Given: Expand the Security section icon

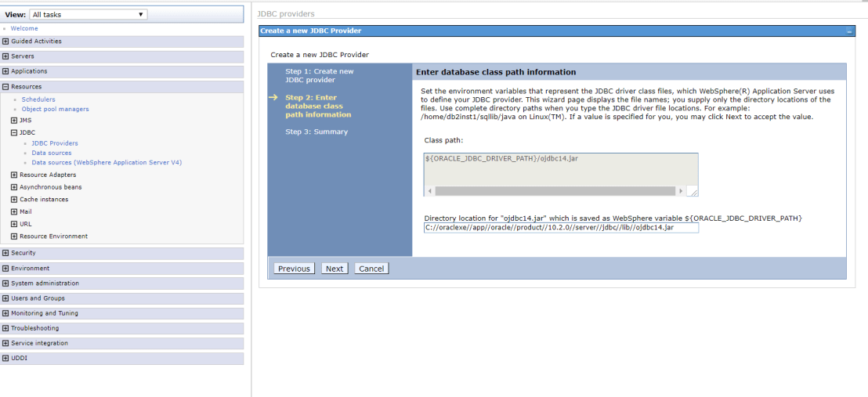Looking at the screenshot, I should (6, 253).
